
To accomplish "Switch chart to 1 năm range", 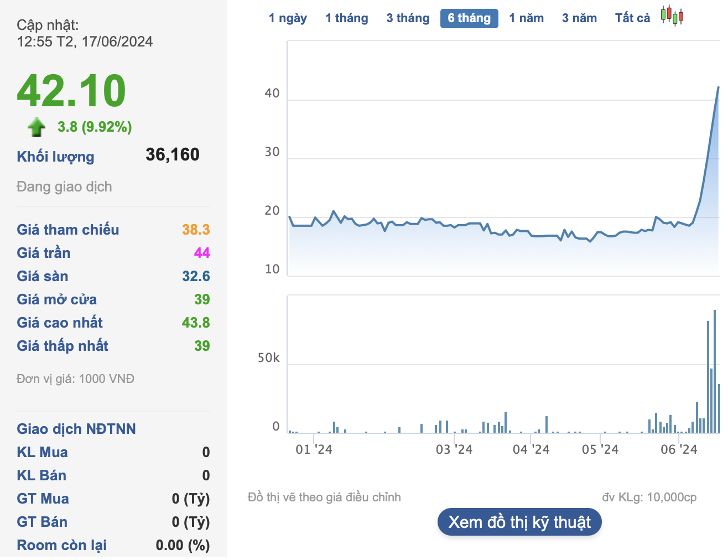I will click(x=526, y=18).
